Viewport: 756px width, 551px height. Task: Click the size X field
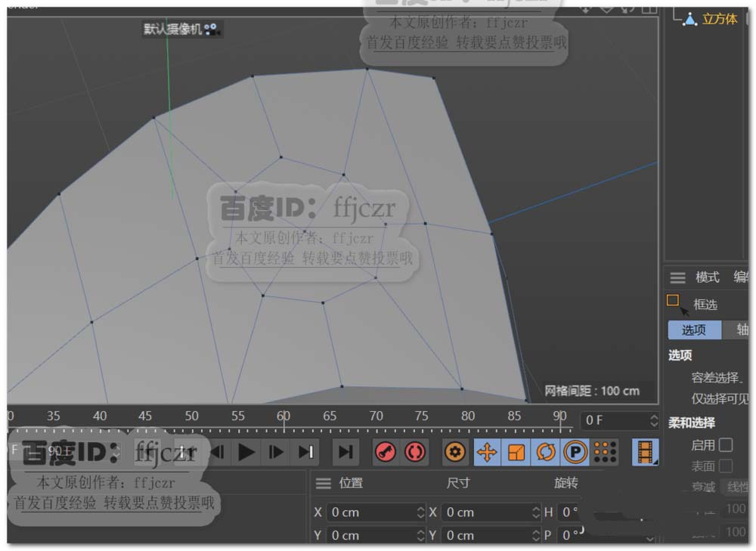coord(487,512)
